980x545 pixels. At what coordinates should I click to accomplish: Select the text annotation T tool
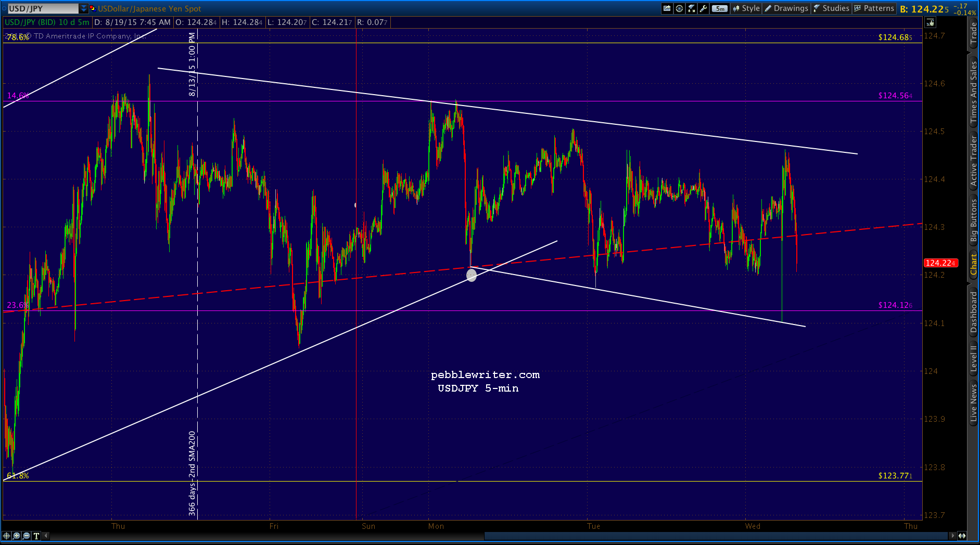click(x=36, y=536)
